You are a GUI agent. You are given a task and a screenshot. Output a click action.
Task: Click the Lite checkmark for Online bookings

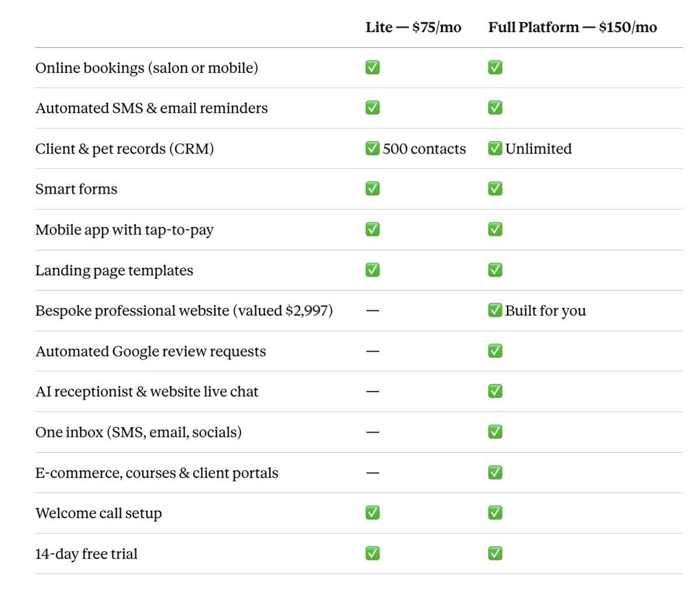[x=373, y=67]
